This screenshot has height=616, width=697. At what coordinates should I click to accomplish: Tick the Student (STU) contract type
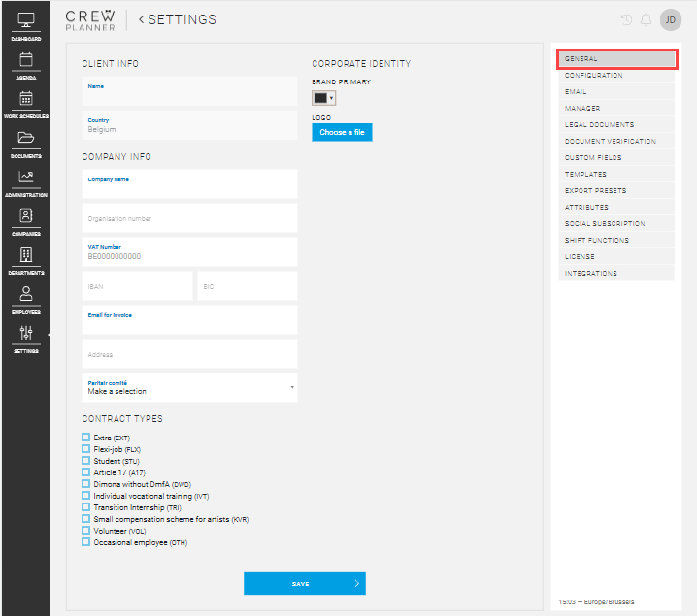pyautogui.click(x=86, y=461)
